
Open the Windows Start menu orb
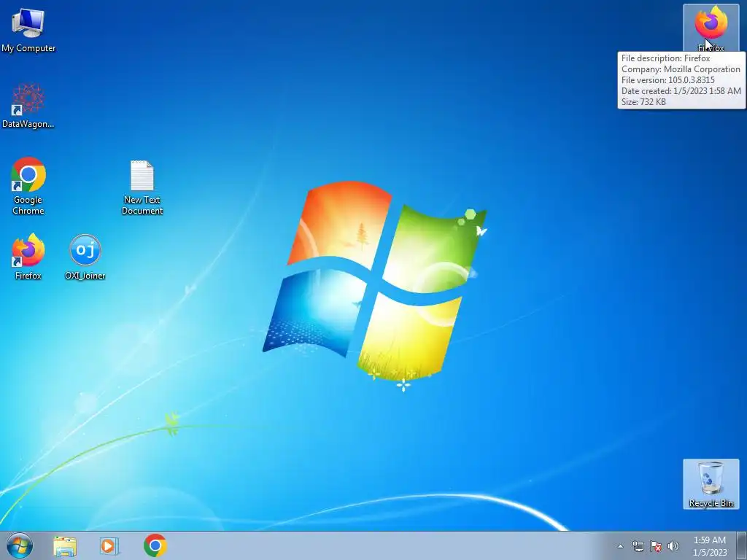[x=20, y=545]
